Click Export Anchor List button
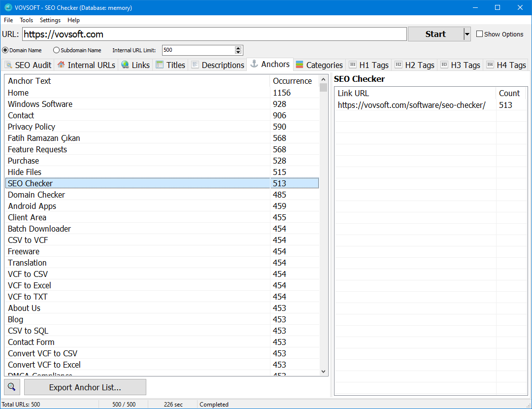 tap(85, 387)
